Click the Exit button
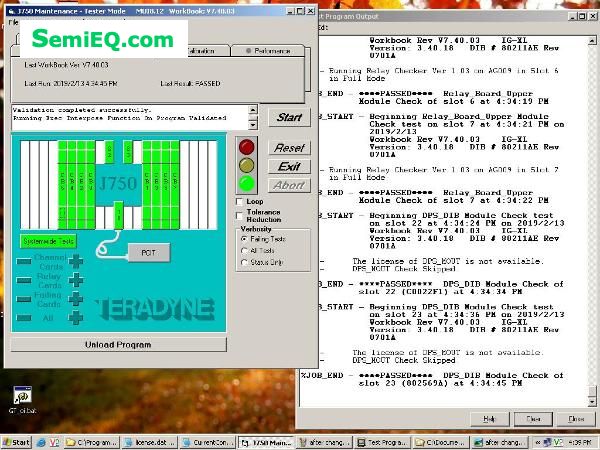 pos(289,166)
